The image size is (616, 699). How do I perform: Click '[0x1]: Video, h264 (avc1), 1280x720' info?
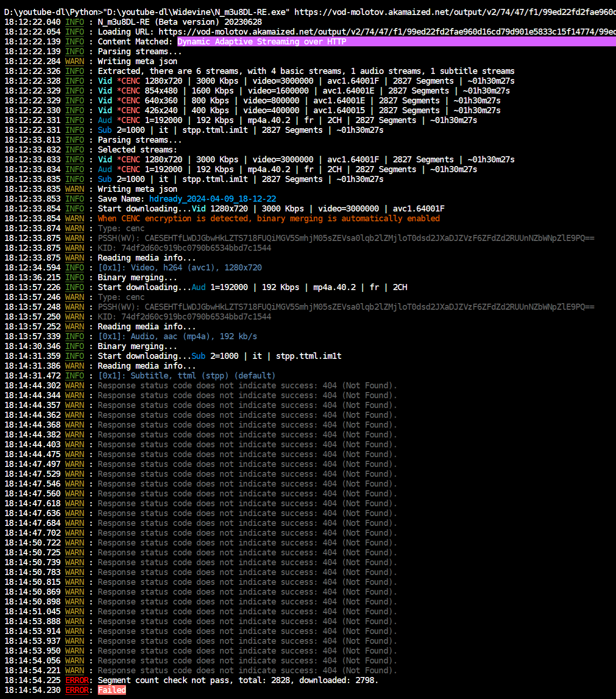pyautogui.click(x=180, y=268)
